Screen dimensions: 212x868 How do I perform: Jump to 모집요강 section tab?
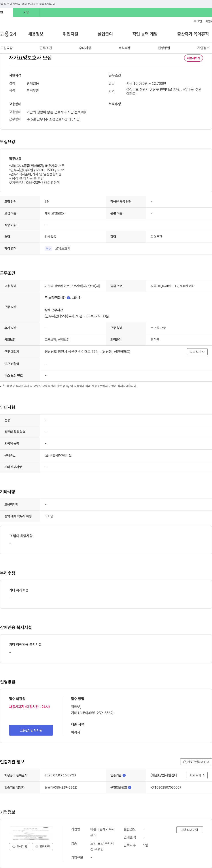6,48
